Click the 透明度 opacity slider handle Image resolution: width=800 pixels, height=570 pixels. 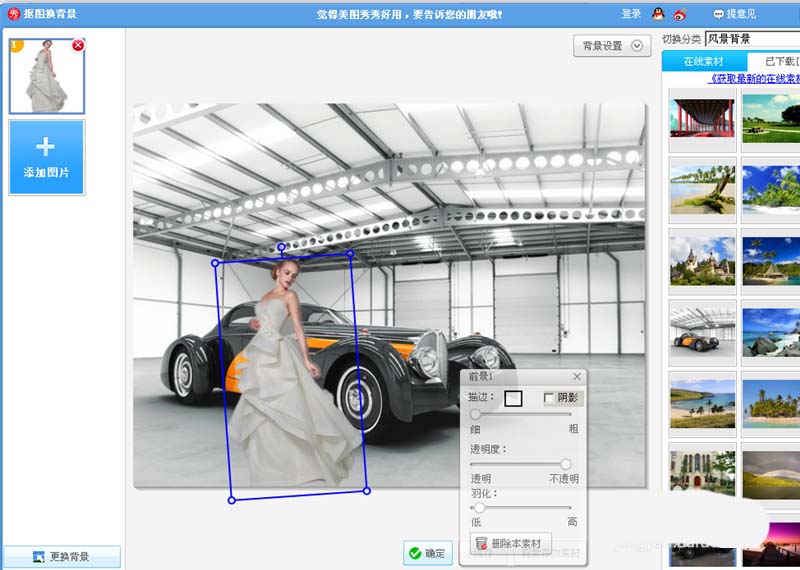pos(565,464)
